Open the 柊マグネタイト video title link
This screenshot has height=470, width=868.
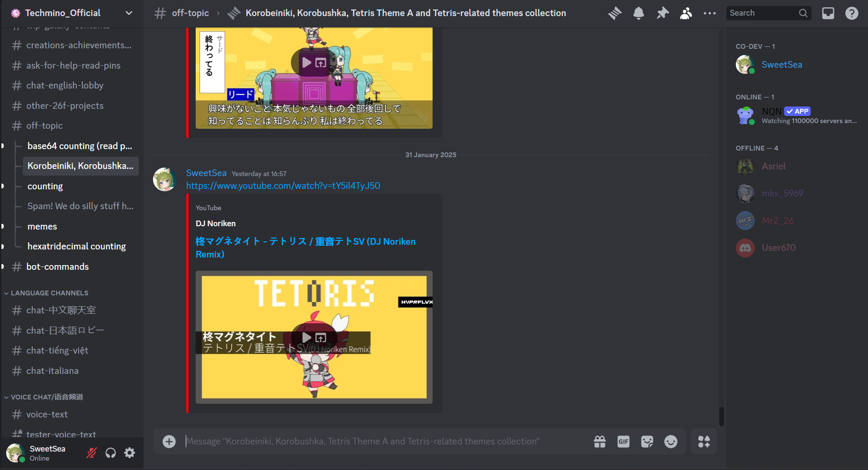pos(306,248)
